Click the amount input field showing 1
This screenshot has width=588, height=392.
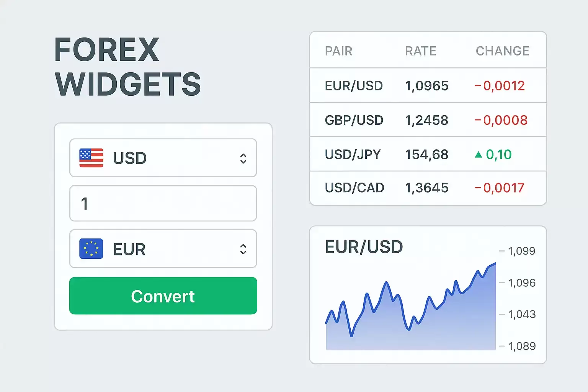coord(163,203)
